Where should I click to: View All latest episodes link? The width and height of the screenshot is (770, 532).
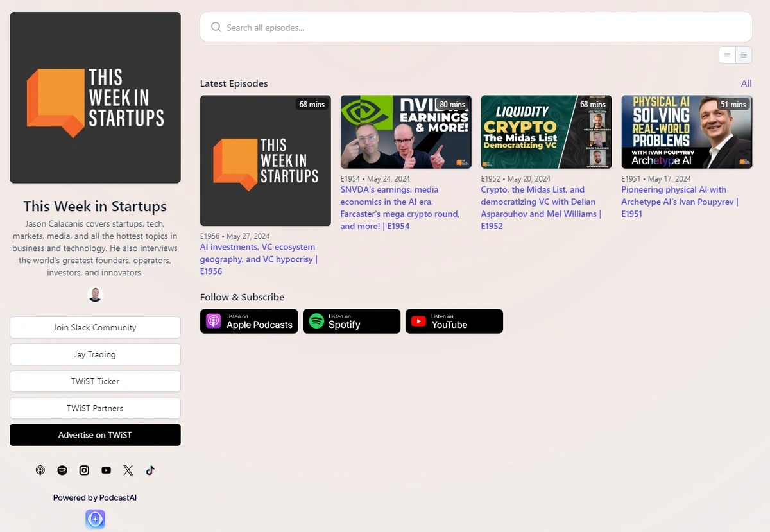[x=746, y=83]
